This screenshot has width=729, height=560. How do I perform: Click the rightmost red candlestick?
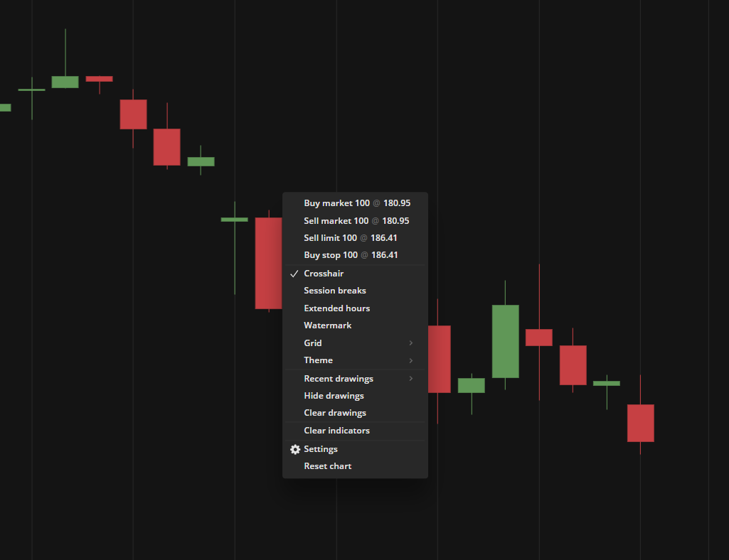click(641, 423)
